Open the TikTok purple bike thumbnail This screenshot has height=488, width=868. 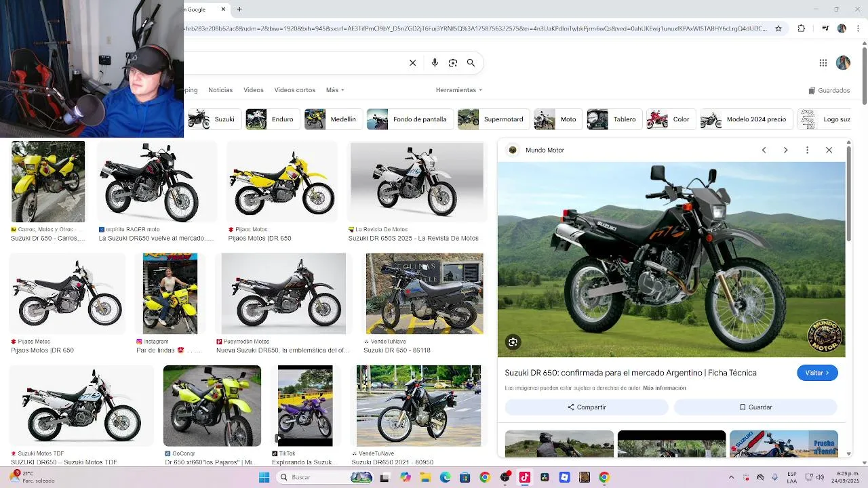(305, 406)
